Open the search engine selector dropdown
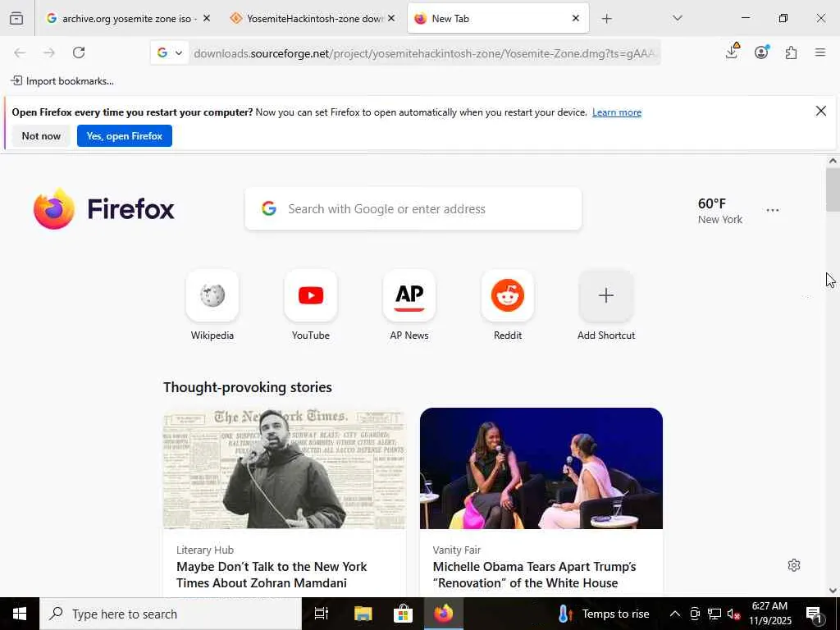 point(170,52)
